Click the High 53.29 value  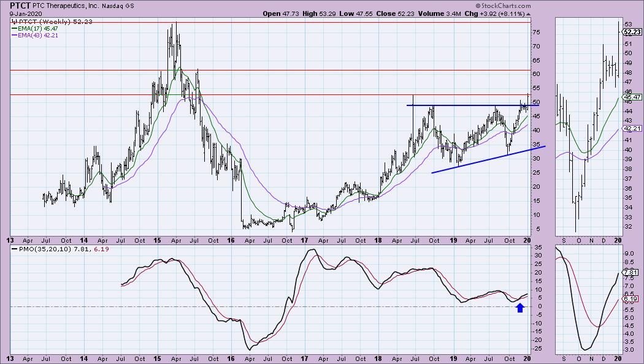click(x=319, y=13)
